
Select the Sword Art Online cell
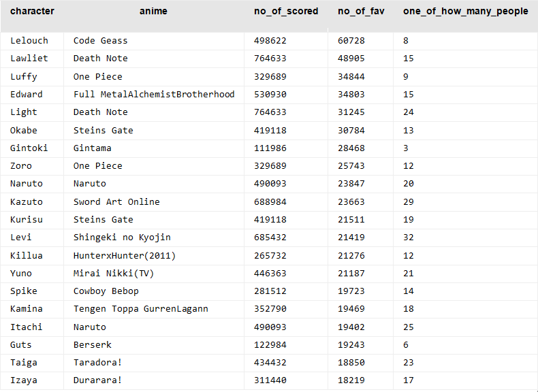click(x=116, y=202)
